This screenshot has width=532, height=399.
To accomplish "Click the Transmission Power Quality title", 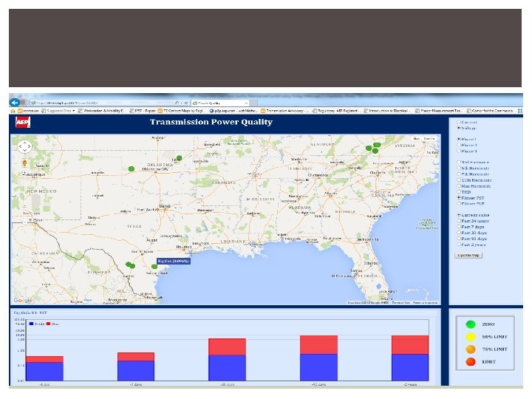I will (211, 122).
